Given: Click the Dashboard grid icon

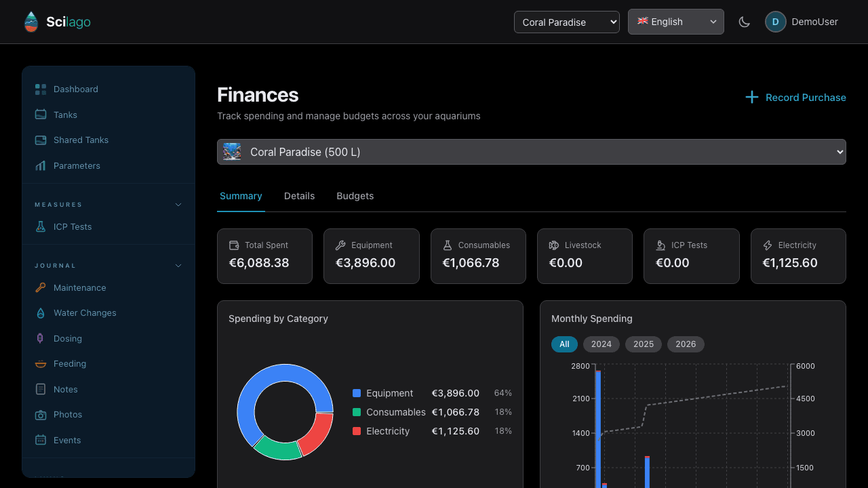Looking at the screenshot, I should point(41,89).
